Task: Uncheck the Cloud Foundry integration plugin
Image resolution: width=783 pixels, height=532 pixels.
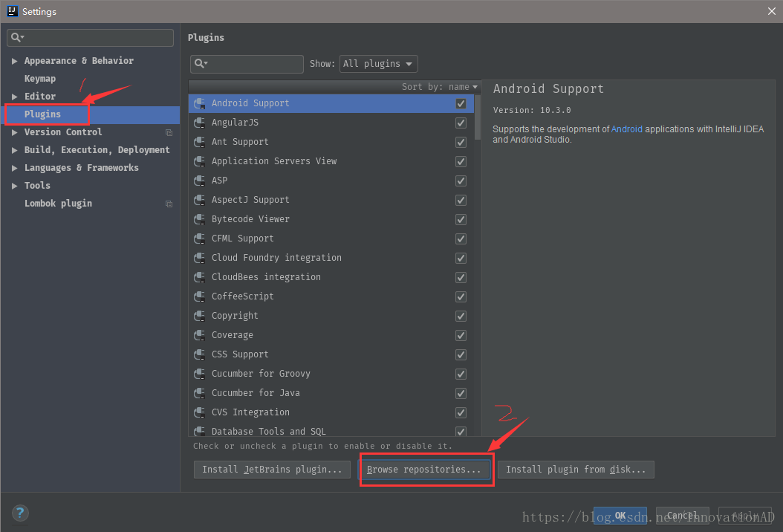Action: click(461, 259)
